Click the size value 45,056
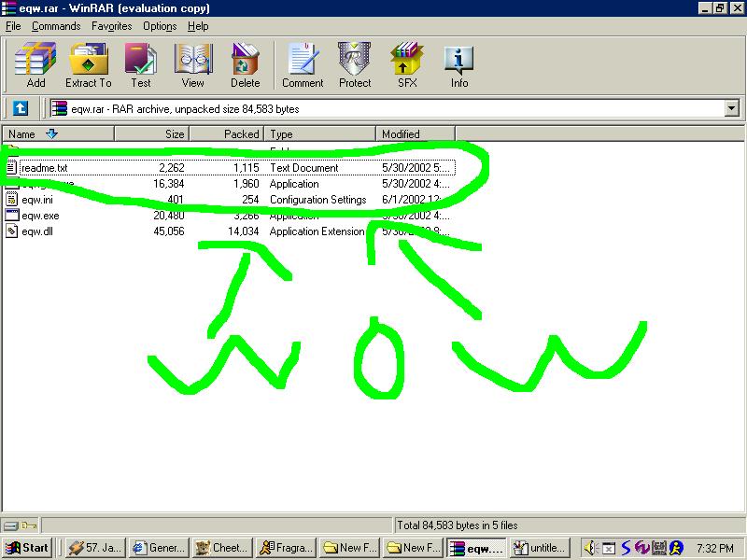This screenshot has width=747, height=560. pyautogui.click(x=169, y=231)
